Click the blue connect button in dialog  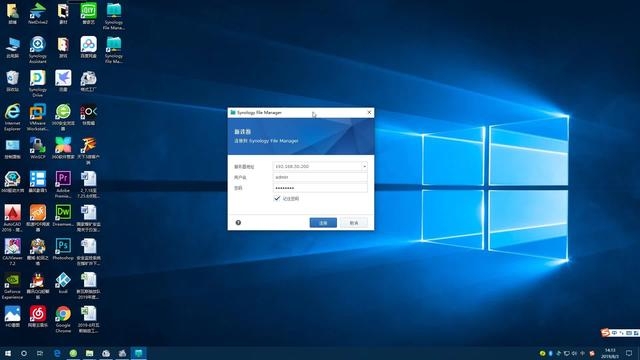(x=323, y=223)
